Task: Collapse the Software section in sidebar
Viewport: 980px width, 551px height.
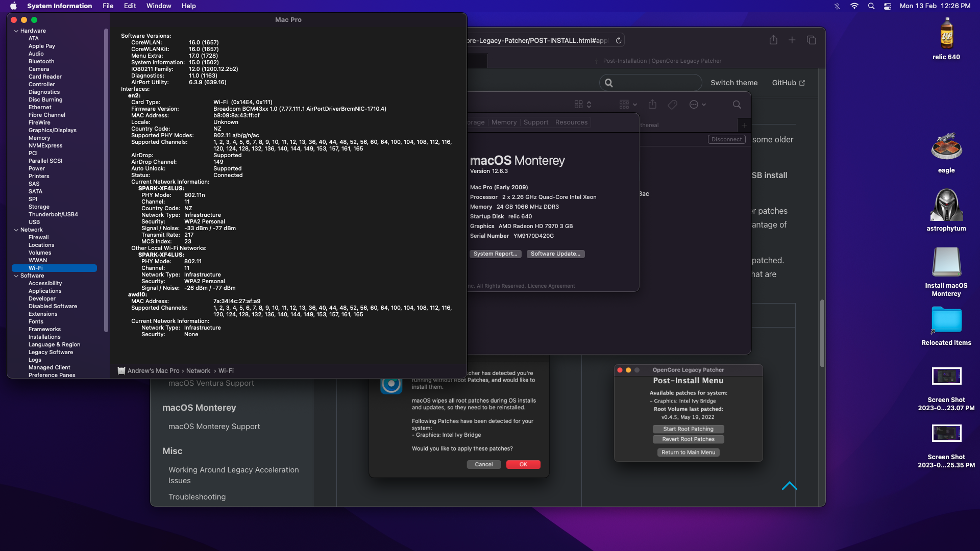Action: [x=16, y=276]
